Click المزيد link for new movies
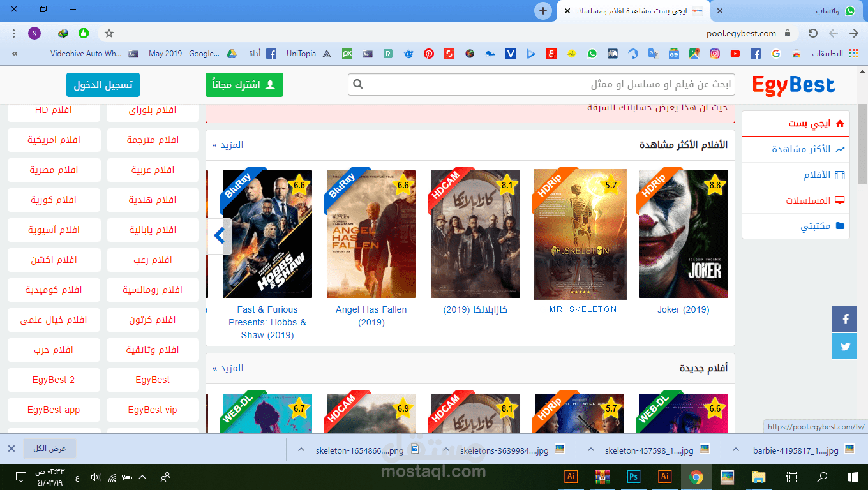This screenshot has height=490, width=868. 228,368
